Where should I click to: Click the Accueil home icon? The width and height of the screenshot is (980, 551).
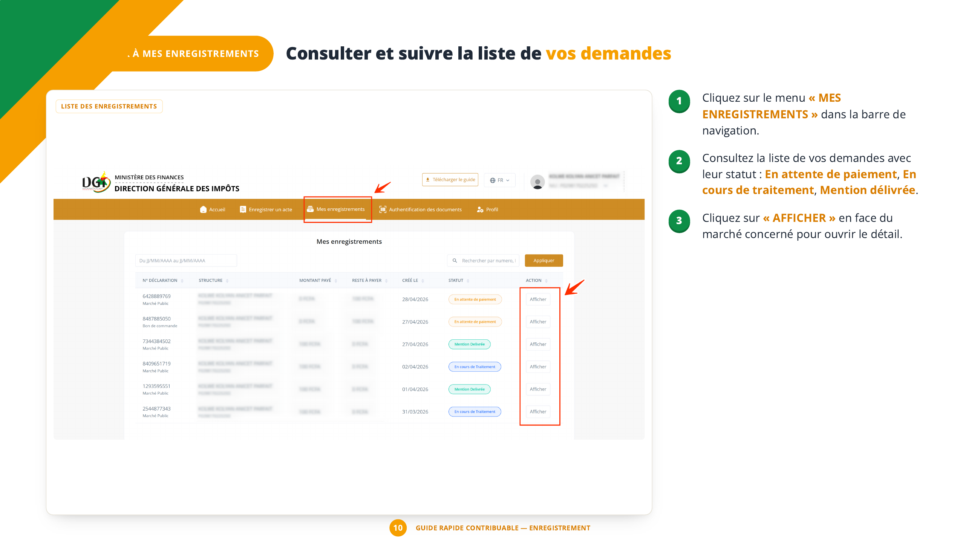click(203, 209)
